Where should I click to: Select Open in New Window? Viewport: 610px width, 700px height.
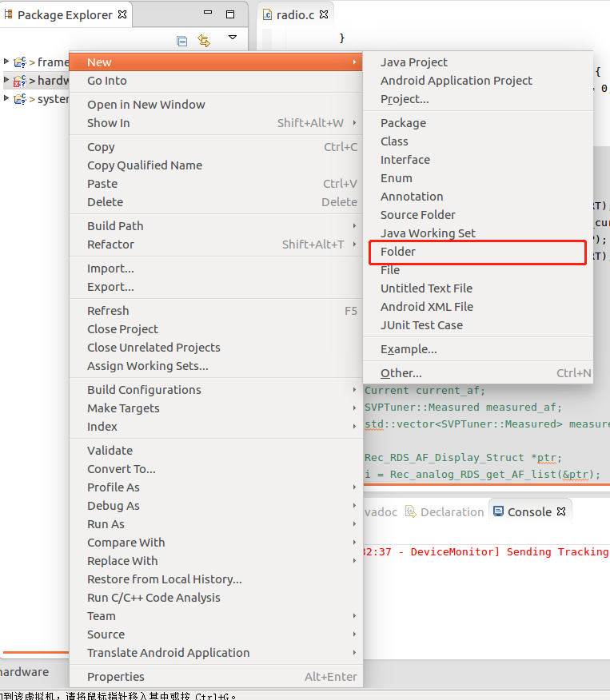tap(216, 105)
